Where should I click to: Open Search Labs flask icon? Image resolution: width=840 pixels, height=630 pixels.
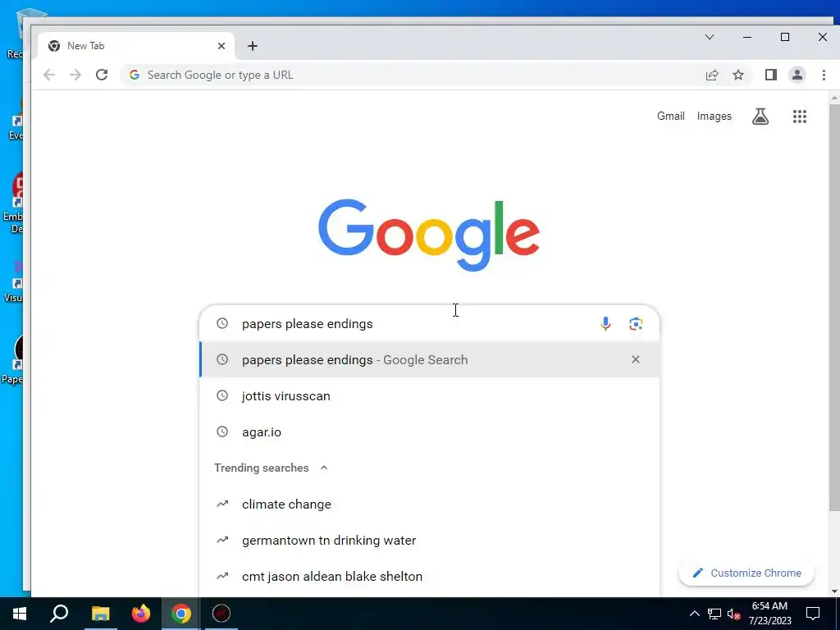pos(760,116)
